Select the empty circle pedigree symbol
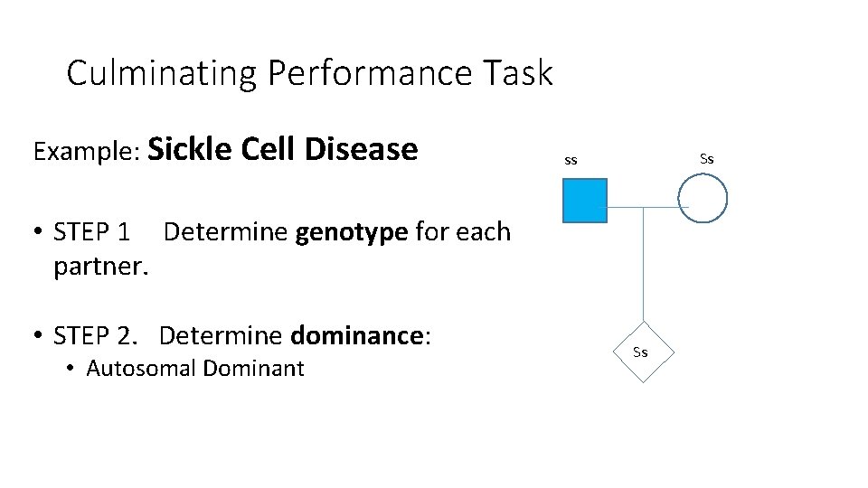868x488 pixels. tap(703, 198)
